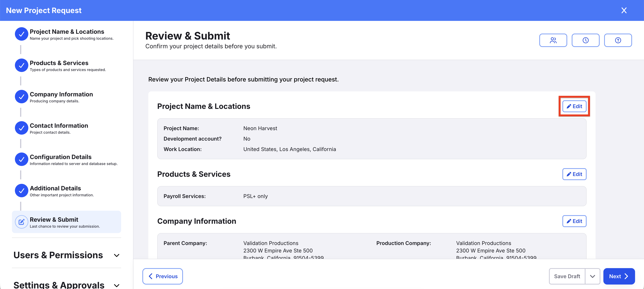Open the history clock icon button

tap(585, 40)
